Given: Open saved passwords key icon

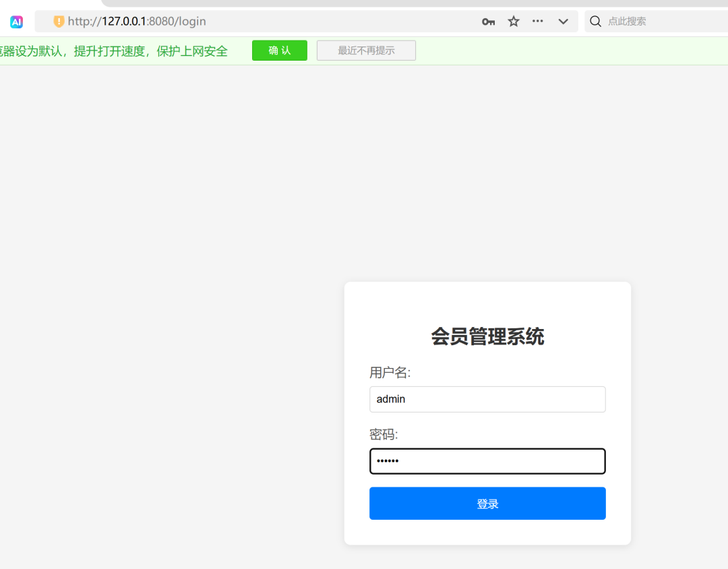Looking at the screenshot, I should click(x=488, y=22).
